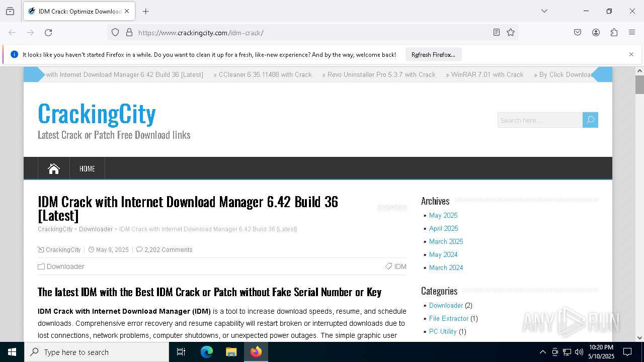Open the recent browsing list icon at top left

[10, 11]
